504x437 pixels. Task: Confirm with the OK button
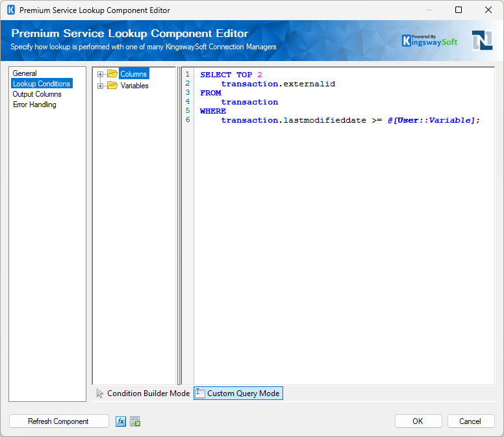pyautogui.click(x=418, y=421)
